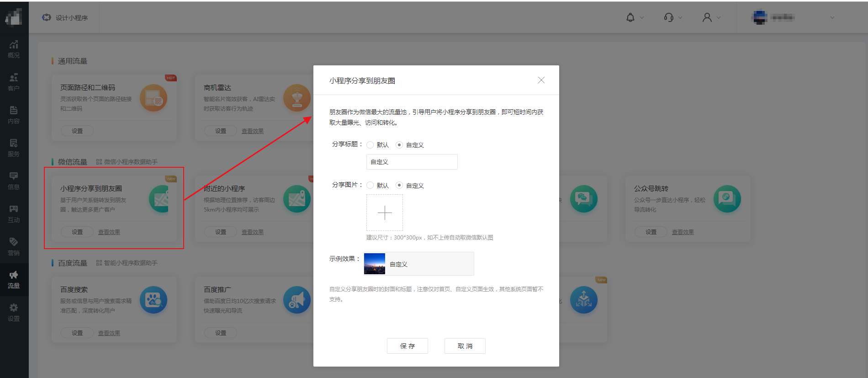The width and height of the screenshot is (868, 378).
Task: Click 查看效果 under 商机雷达
Action: pos(253,131)
